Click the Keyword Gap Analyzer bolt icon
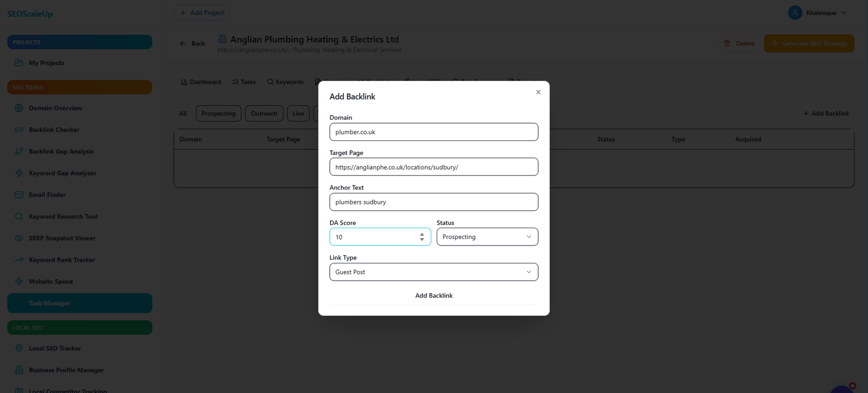 coord(19,173)
